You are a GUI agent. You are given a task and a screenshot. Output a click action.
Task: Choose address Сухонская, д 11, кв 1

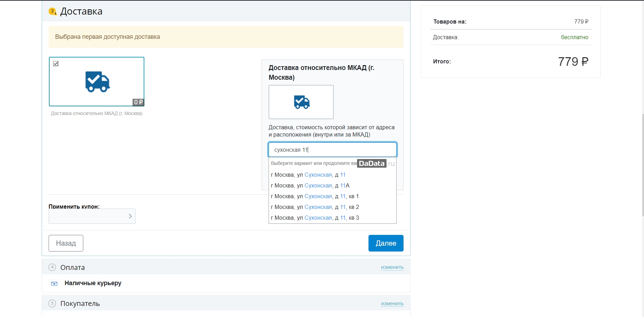315,196
